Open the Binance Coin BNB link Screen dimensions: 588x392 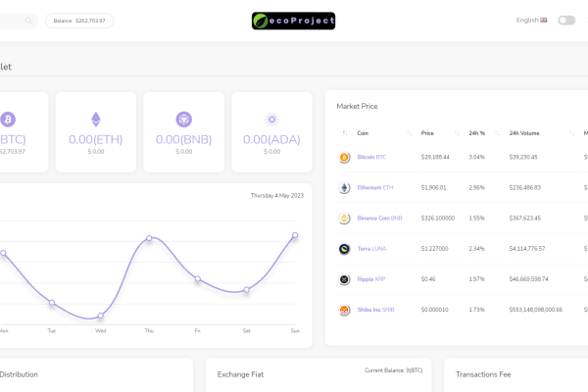379,218
